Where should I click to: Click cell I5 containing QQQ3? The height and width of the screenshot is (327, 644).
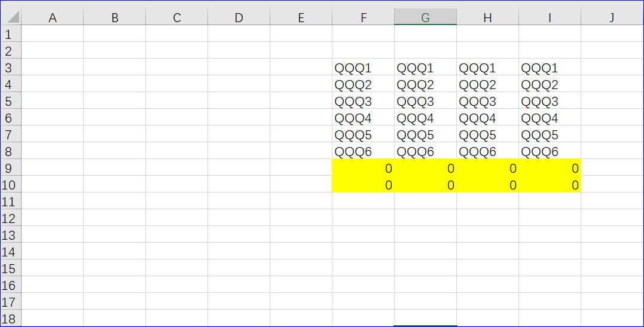[x=550, y=100]
